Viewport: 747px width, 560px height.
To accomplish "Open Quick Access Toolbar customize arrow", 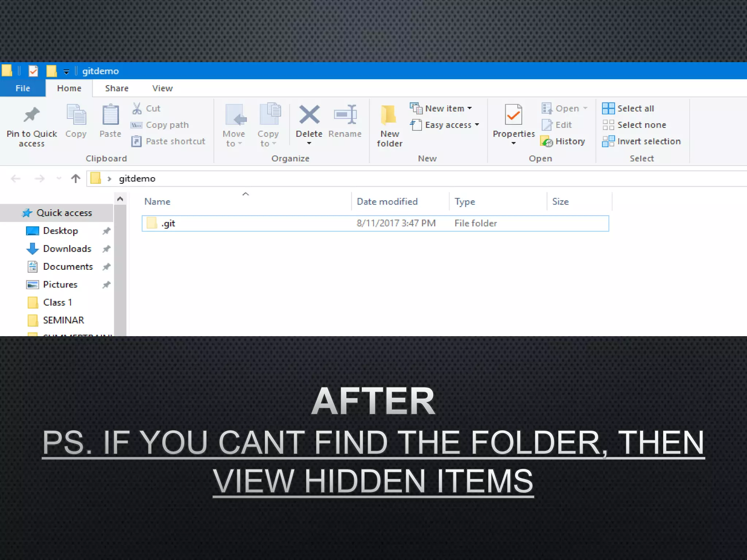I will (66, 71).
